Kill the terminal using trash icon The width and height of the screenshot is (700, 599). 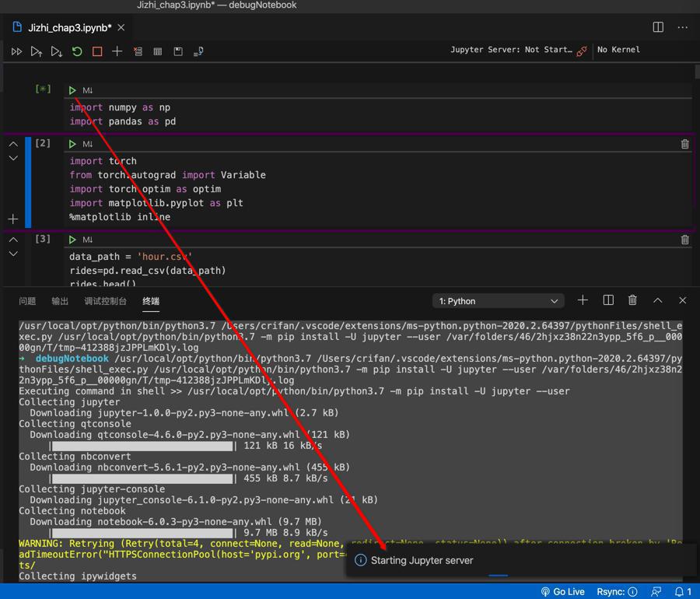632,300
